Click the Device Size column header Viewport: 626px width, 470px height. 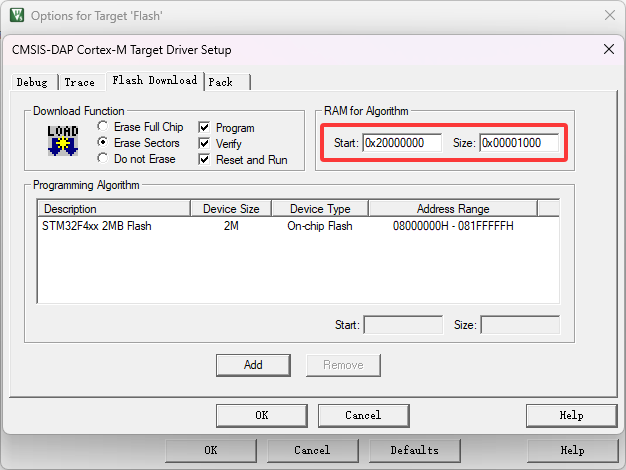231,209
